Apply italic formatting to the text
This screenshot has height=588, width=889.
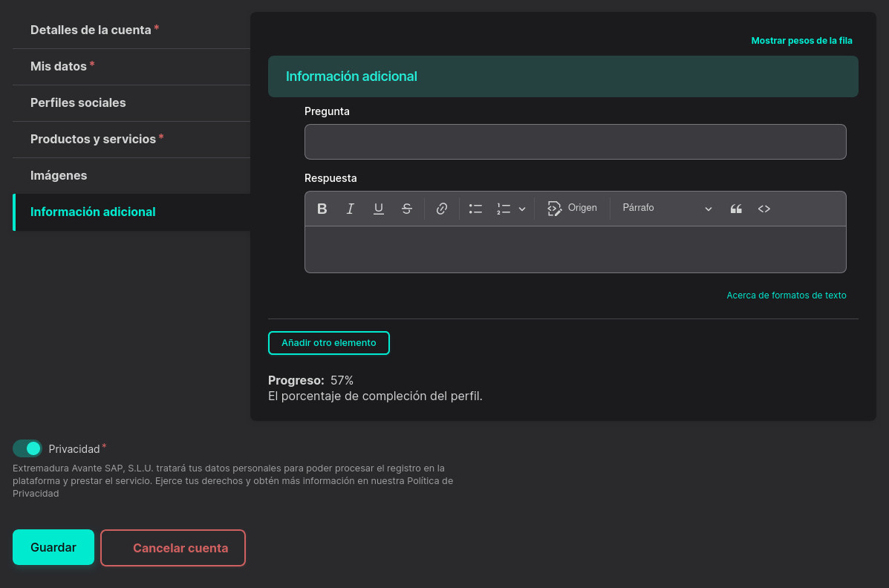[351, 209]
